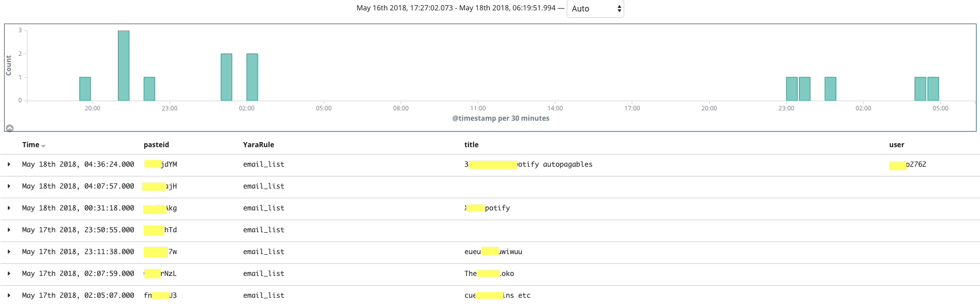Image resolution: width=980 pixels, height=307 pixels.
Task: Click the YaraRule column header
Action: click(x=259, y=145)
